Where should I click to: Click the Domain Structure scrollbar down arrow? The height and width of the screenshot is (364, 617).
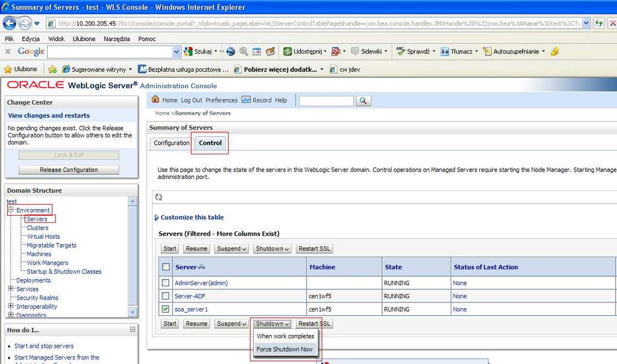(133, 312)
